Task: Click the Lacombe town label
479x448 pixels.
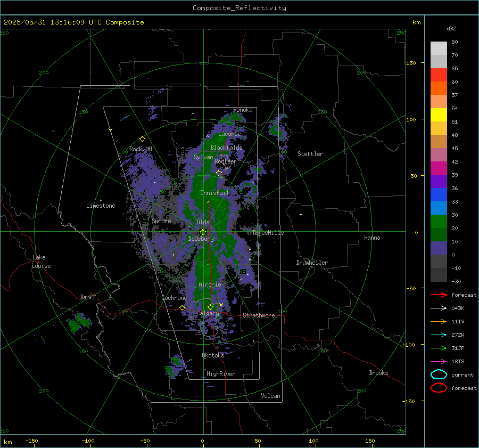Action: [x=229, y=134]
